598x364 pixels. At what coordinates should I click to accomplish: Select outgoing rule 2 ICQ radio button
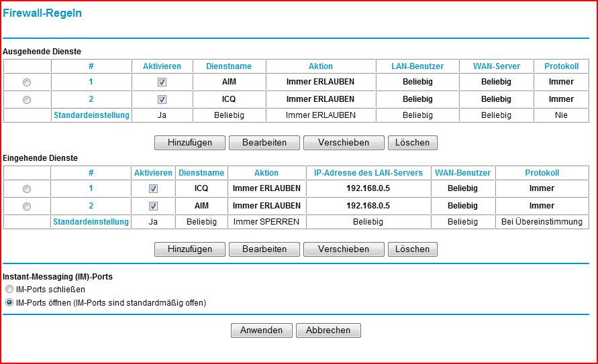click(27, 100)
